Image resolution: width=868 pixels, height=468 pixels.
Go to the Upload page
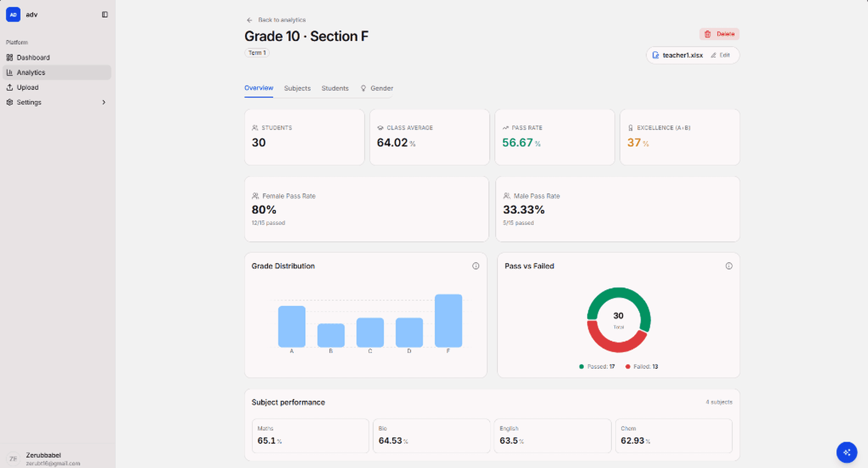click(57, 87)
